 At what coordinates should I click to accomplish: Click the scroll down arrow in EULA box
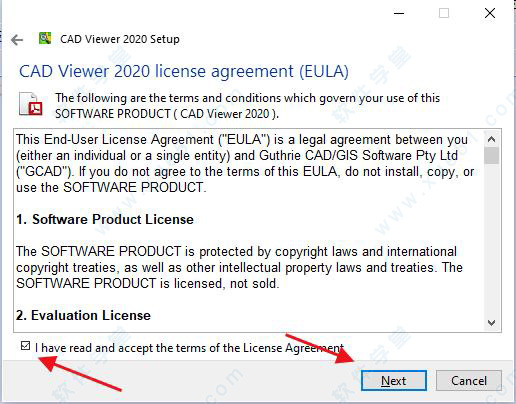pos(491,322)
